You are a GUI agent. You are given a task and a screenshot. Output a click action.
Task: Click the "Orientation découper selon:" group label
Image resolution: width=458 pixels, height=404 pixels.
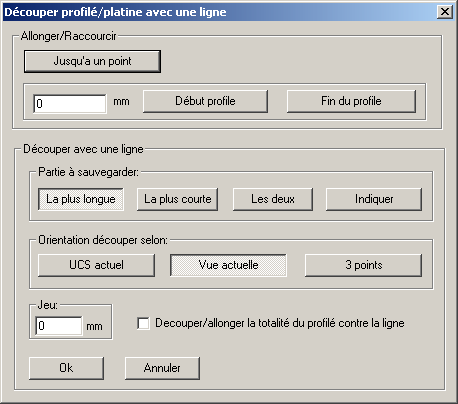[103, 240]
